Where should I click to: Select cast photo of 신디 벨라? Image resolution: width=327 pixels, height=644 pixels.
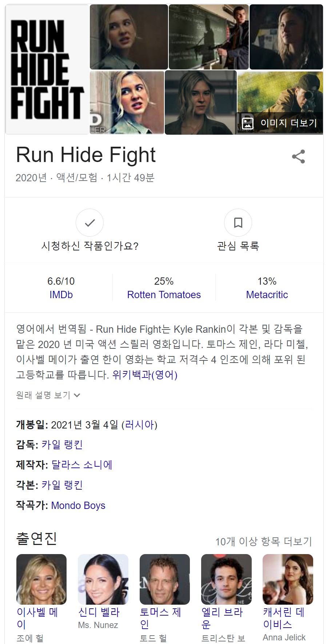103,579
